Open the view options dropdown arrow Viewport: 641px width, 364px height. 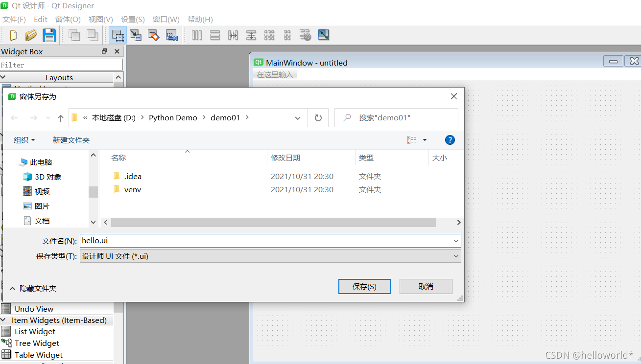point(425,140)
